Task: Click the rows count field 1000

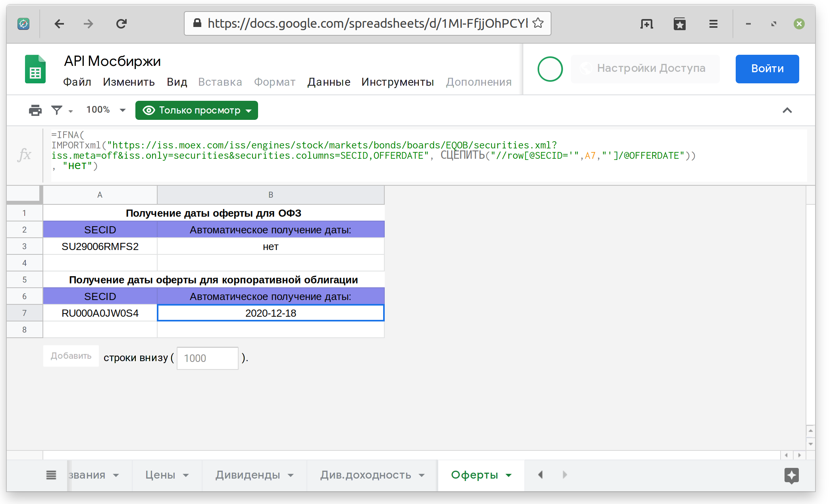Action: click(x=207, y=358)
